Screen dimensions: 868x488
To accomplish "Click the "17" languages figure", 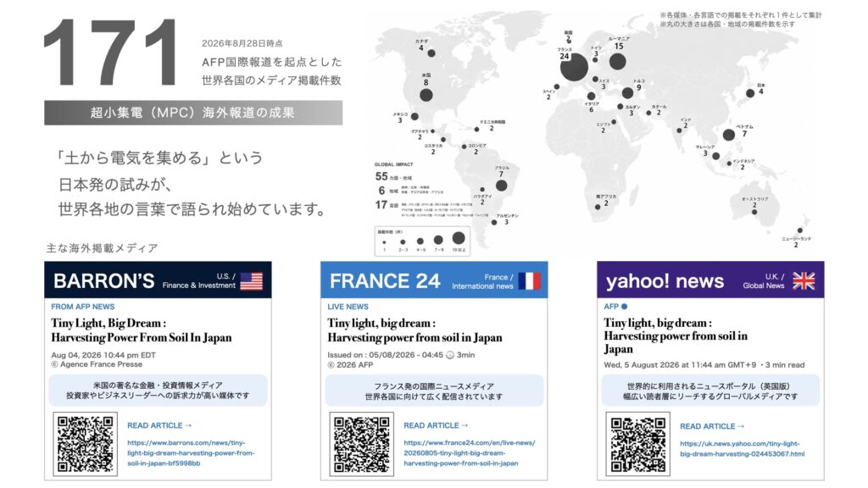I will (x=381, y=205).
